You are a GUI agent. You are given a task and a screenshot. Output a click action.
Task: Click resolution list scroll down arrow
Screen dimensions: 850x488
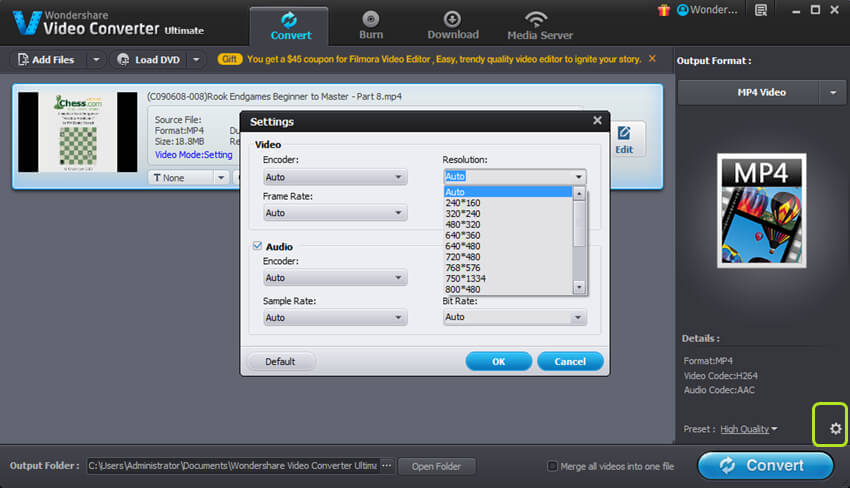click(x=579, y=287)
